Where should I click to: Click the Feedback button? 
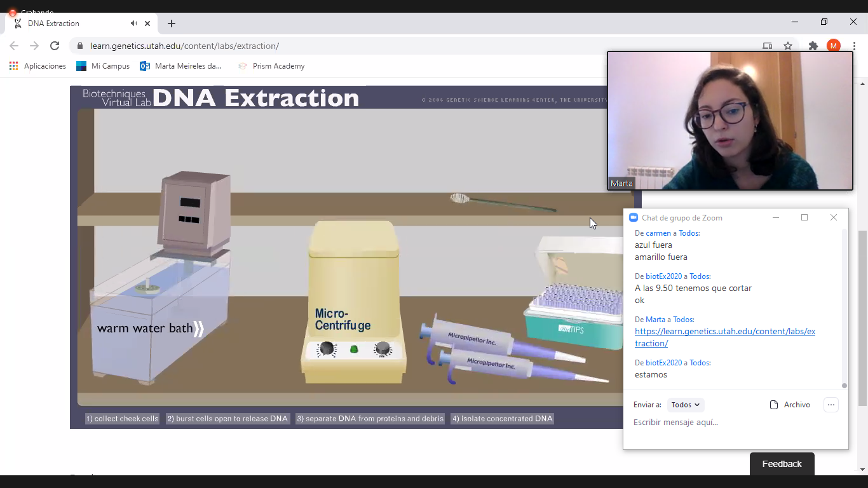(x=782, y=464)
